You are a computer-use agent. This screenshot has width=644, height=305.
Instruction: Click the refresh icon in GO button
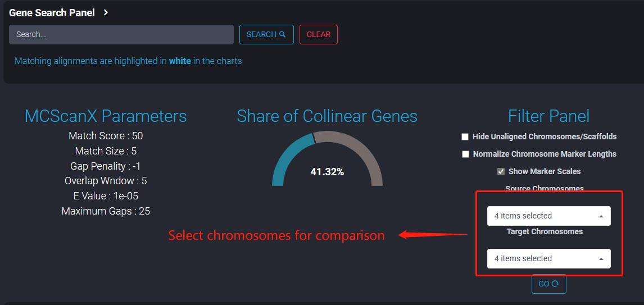click(555, 284)
